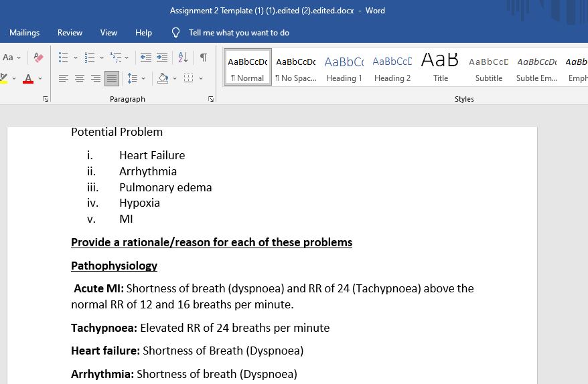Sort the selected text A to Z
This screenshot has height=384, width=588.
click(183, 58)
